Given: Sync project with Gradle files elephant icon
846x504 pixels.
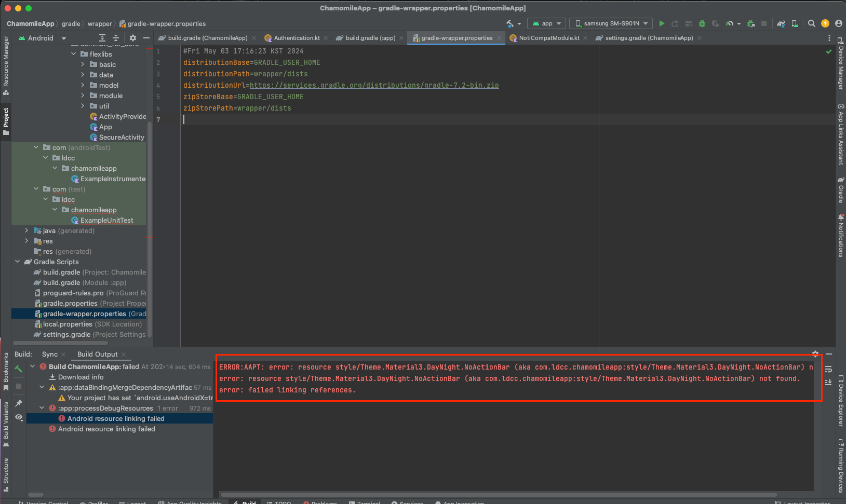Looking at the screenshot, I should pyautogui.click(x=781, y=23).
